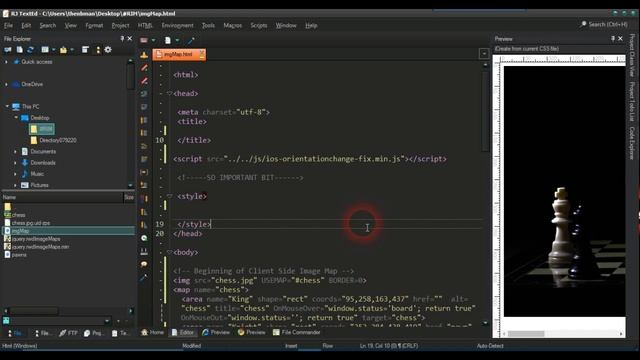Screen dimensions: 640x360
Task: Open the Environment menu
Action: tap(178, 25)
